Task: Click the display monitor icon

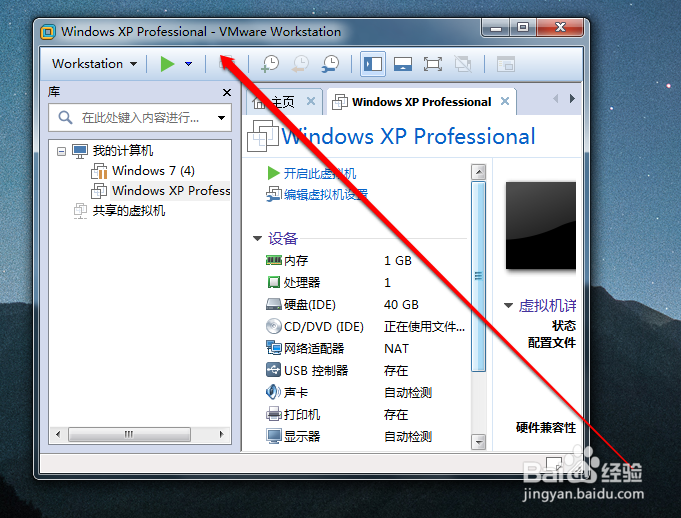Action: point(274,436)
